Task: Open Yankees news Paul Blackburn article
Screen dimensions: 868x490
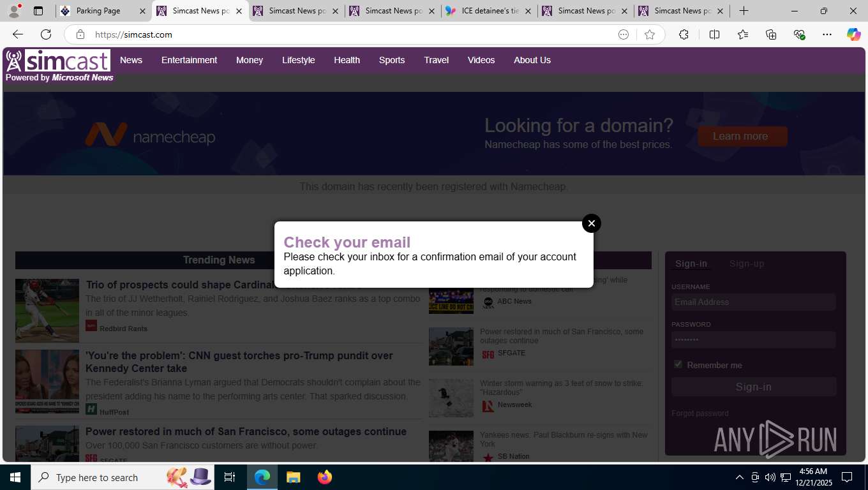Action: tap(564, 440)
